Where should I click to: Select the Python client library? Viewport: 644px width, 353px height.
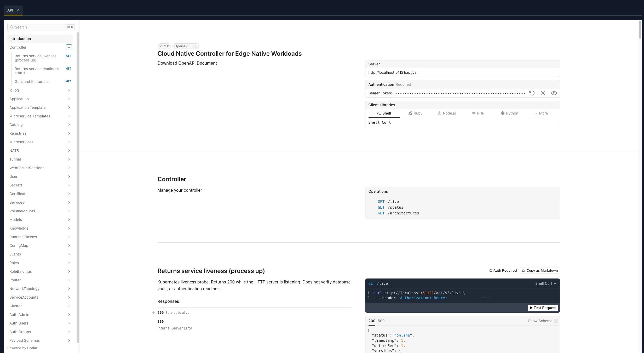509,113
